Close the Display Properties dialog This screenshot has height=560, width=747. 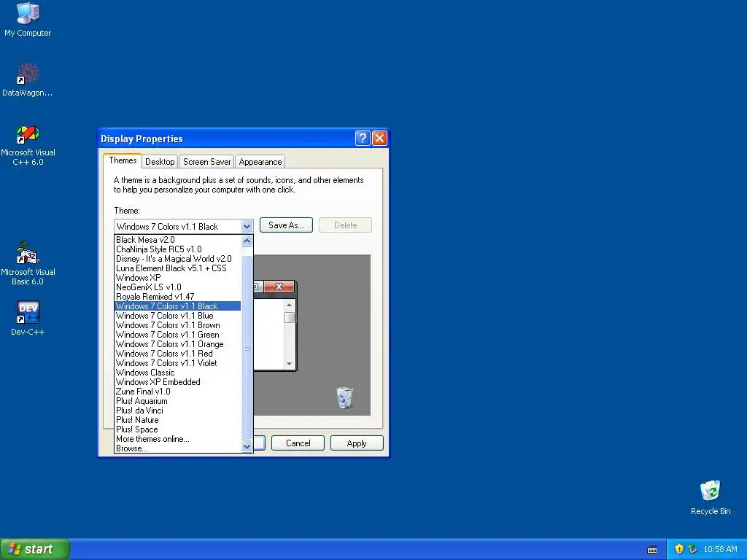pos(379,138)
